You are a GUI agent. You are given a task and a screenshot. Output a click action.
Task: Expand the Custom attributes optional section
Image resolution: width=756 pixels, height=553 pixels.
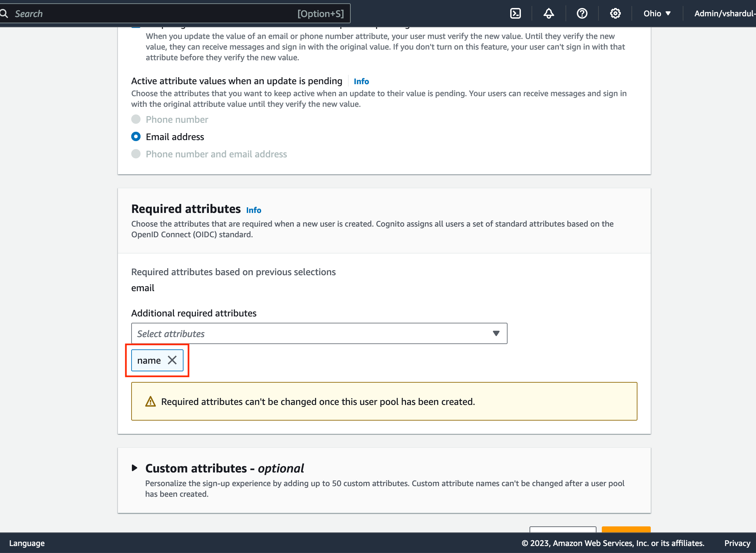[x=224, y=468]
